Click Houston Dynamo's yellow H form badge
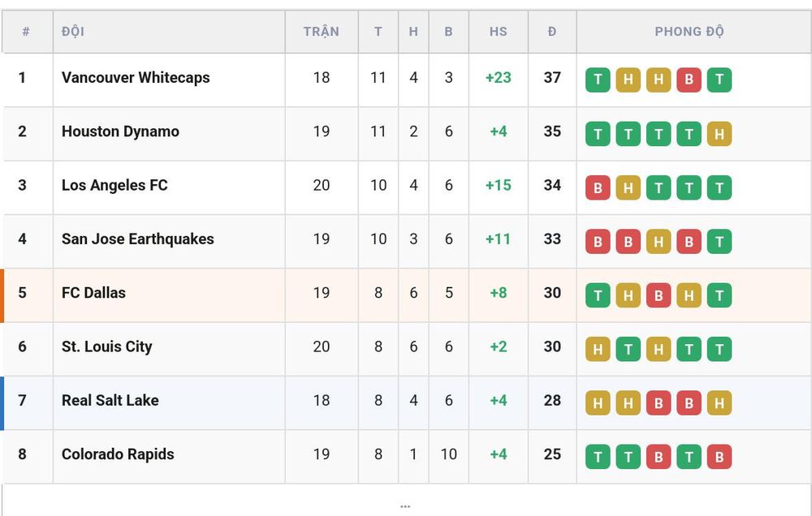 (x=719, y=134)
